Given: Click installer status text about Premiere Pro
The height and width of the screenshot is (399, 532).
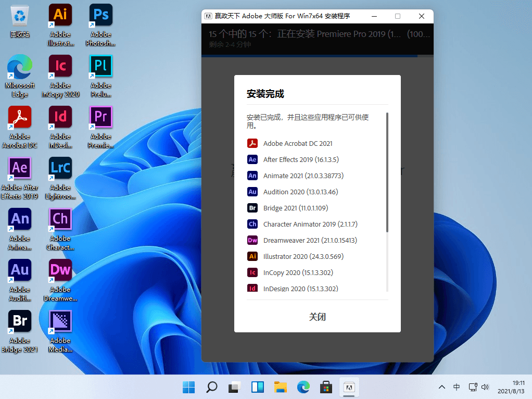Looking at the screenshot, I should click(319, 34).
